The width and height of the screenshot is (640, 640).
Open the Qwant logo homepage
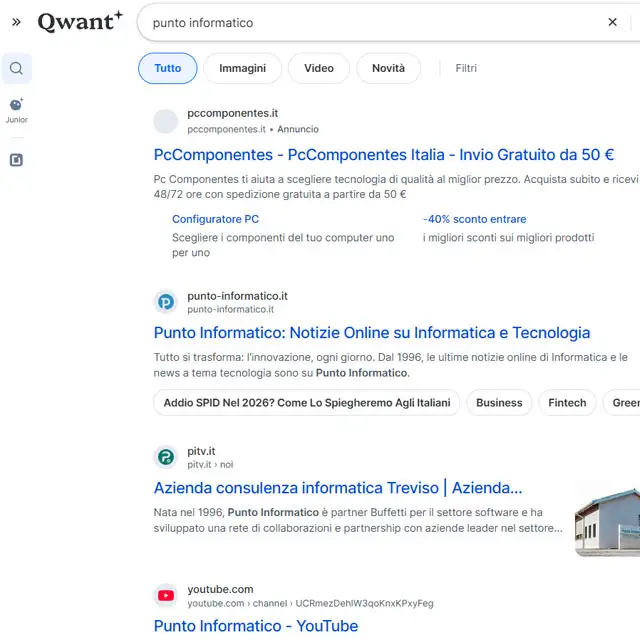click(80, 22)
